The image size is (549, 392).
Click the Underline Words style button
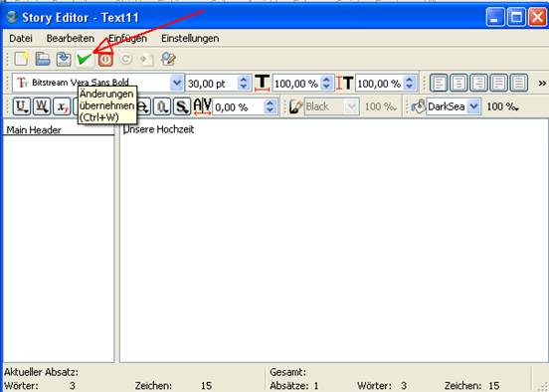point(42,106)
